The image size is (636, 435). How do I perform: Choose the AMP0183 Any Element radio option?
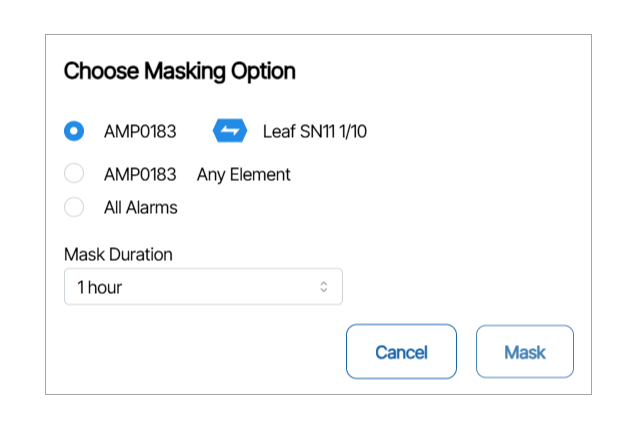[x=74, y=174]
